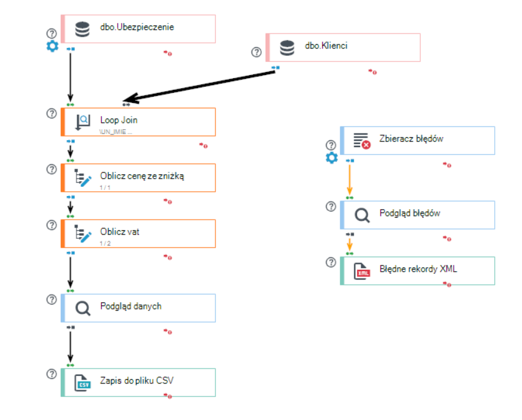Open help for Oblicz vat node

point(52,225)
